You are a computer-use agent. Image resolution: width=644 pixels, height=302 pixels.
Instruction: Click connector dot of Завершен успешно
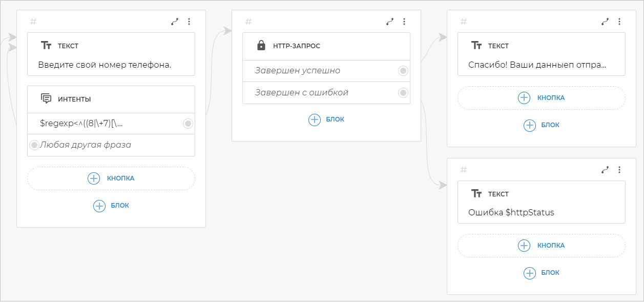click(x=403, y=71)
